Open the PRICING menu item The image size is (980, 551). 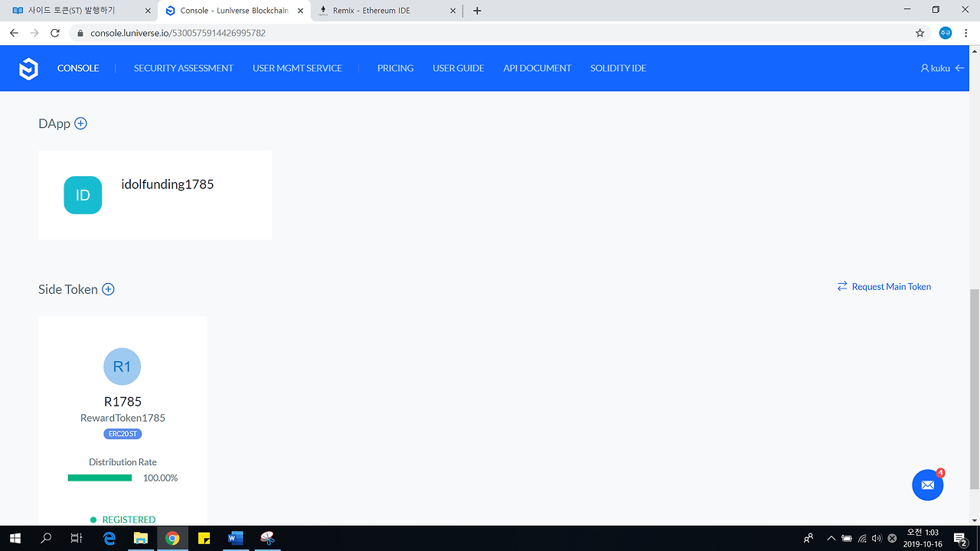pyautogui.click(x=395, y=68)
